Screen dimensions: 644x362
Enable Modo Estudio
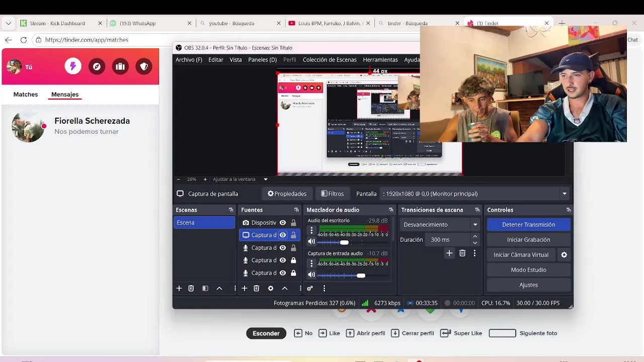point(528,270)
